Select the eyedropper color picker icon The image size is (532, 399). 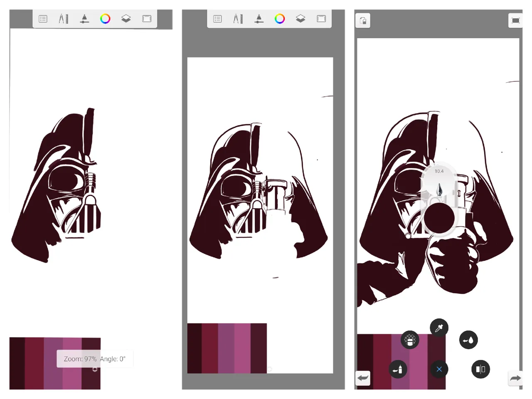439,328
